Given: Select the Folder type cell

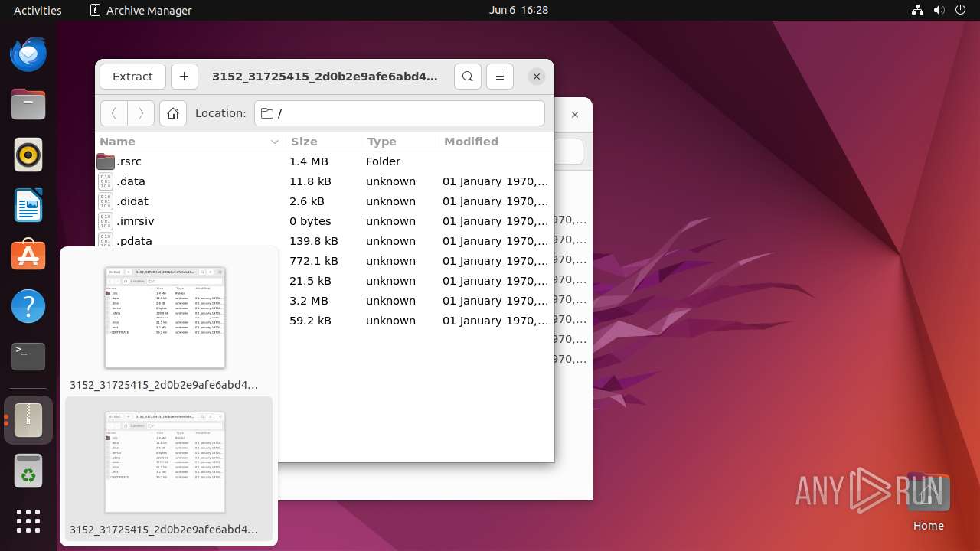Looking at the screenshot, I should 383,161.
